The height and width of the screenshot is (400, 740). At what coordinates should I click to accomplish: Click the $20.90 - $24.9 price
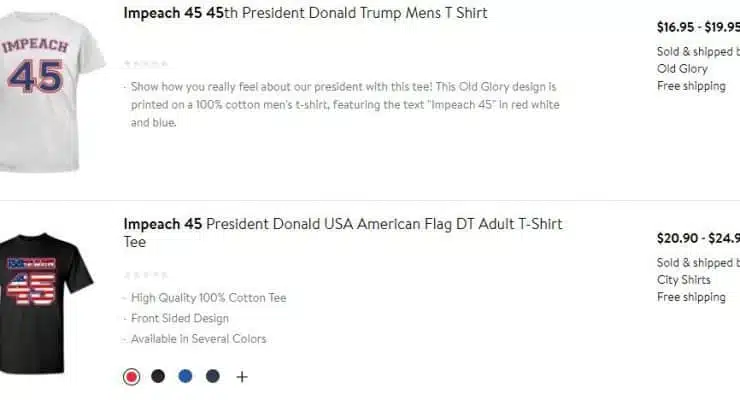698,238
